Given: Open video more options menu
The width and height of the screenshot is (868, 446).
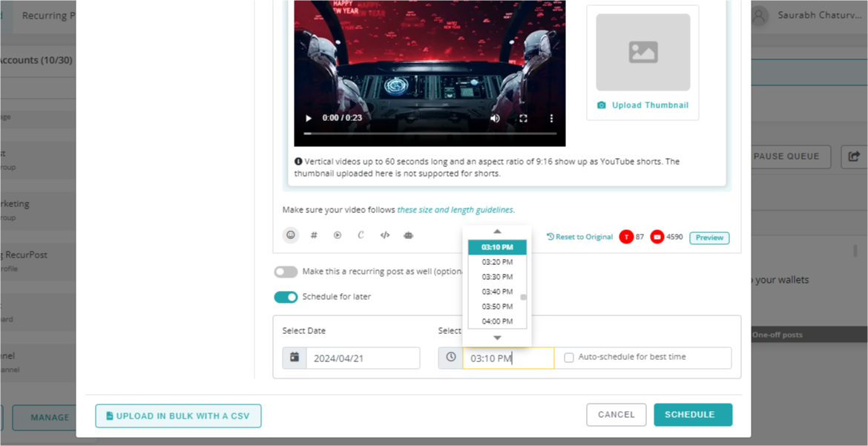Looking at the screenshot, I should pos(551,118).
